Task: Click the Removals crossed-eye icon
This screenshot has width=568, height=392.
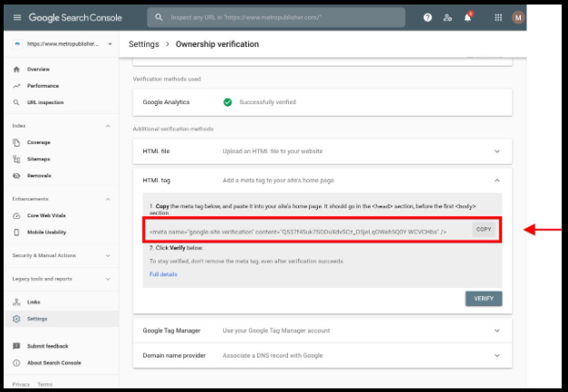Action: 16,176
